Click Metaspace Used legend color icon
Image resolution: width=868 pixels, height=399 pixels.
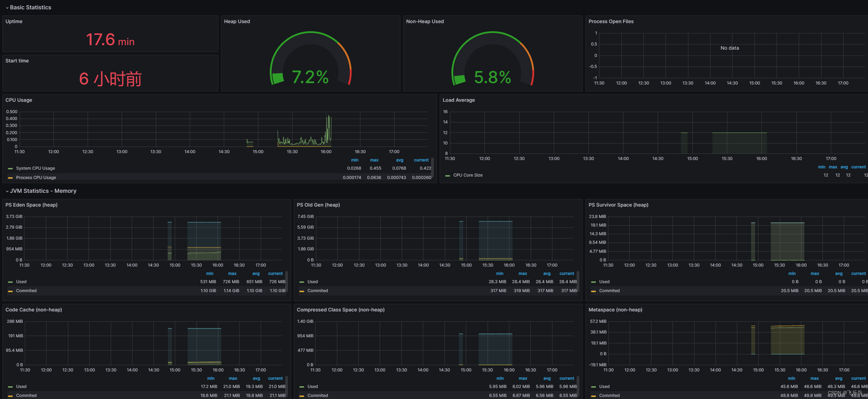593,387
